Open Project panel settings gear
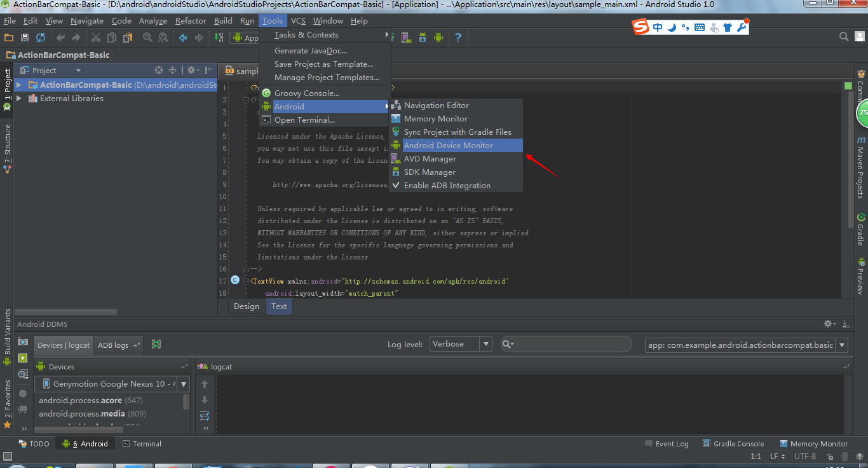 [192, 70]
